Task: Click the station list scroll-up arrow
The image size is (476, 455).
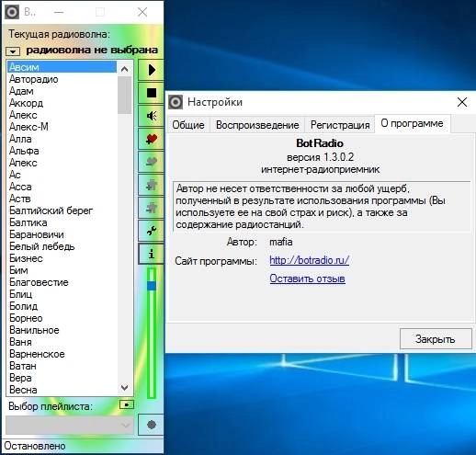Action: pos(124,69)
